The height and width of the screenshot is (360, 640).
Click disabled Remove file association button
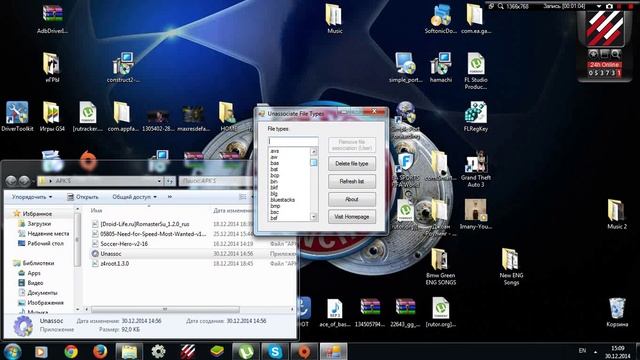[x=352, y=145]
